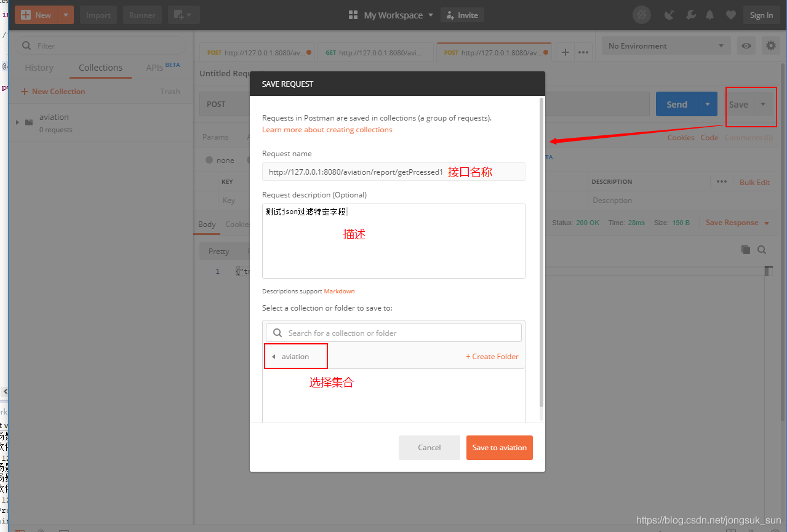Select the GET aviation request tab
The height and width of the screenshot is (532, 787).
pyautogui.click(x=375, y=52)
